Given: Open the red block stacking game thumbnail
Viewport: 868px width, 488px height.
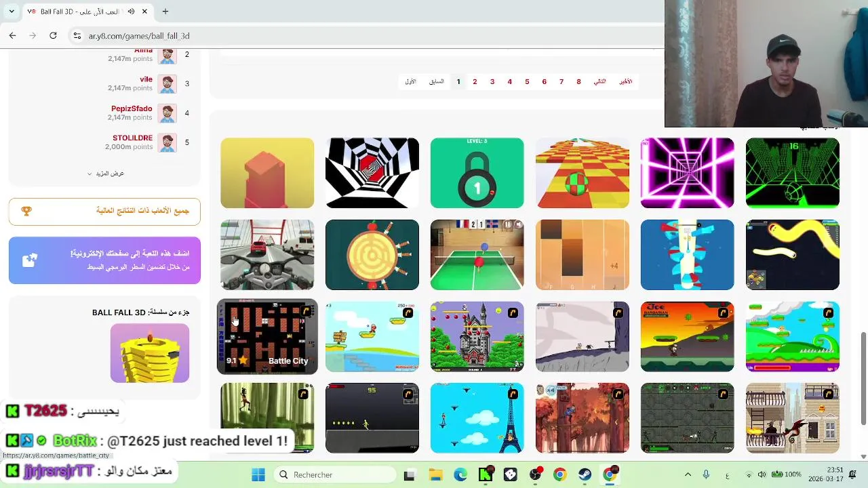Looking at the screenshot, I should [267, 173].
